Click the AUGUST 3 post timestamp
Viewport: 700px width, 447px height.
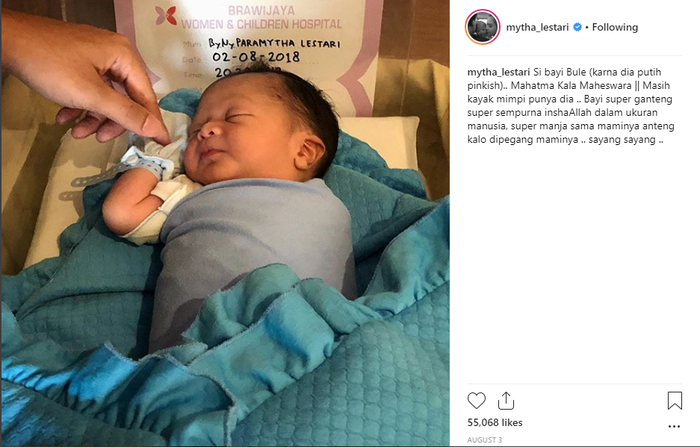484,440
